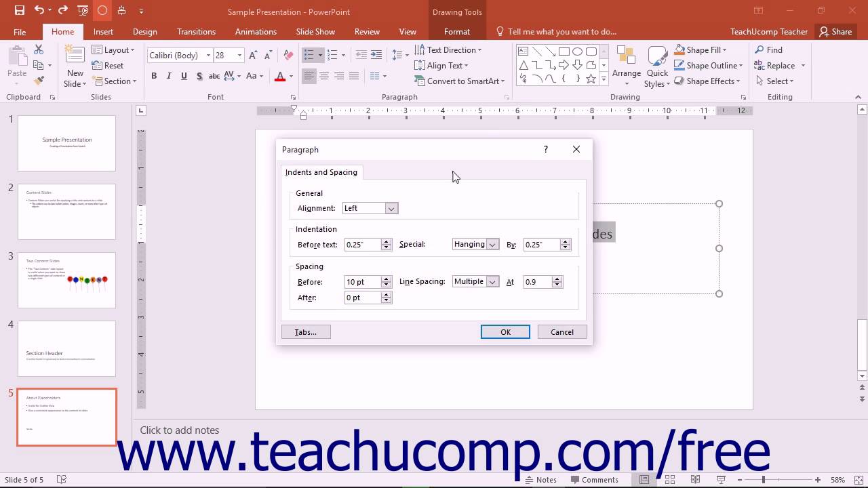This screenshot has width=868, height=488.
Task: Apply numbering to text
Action: pyautogui.click(x=333, y=55)
